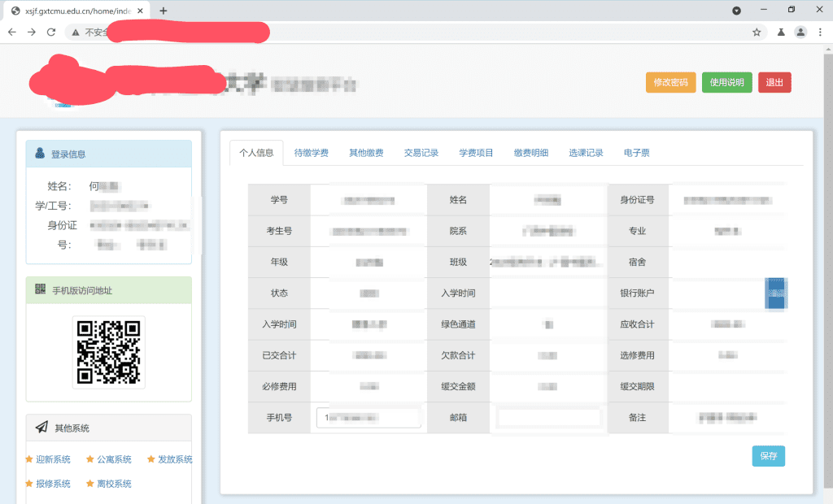Open the 待缴学费 tab
Viewport: 833px width, 504px height.
pos(312,153)
